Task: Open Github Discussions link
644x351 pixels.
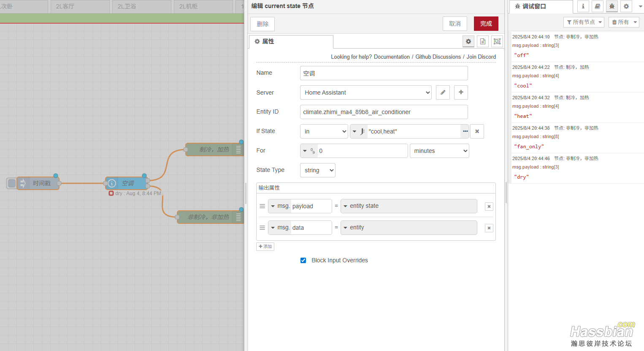Action: (438, 57)
